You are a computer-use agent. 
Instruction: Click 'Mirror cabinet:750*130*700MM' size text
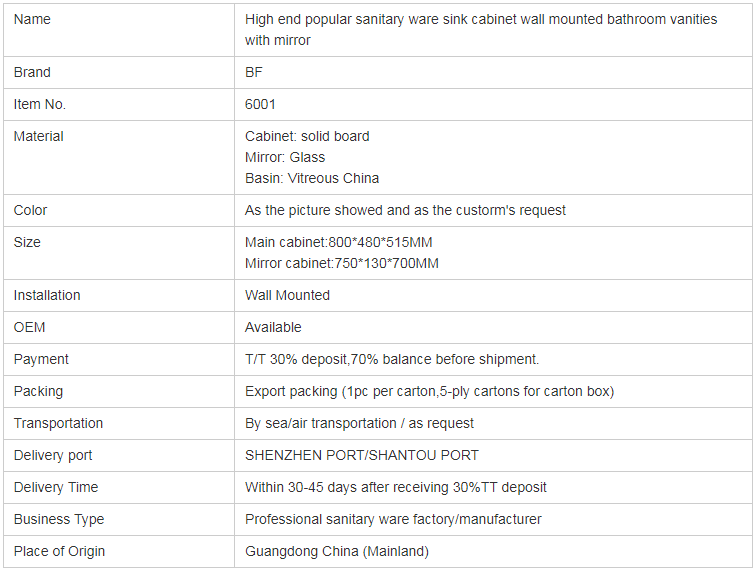click(342, 263)
